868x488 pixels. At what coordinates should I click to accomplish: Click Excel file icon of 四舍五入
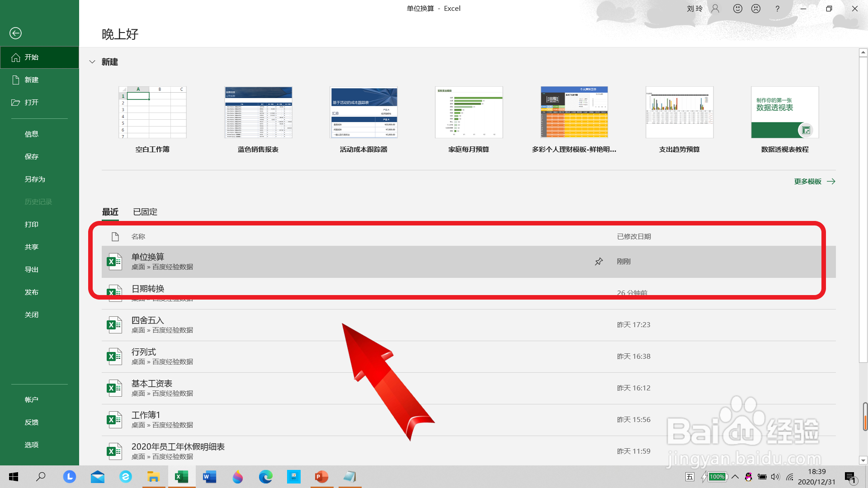point(114,325)
